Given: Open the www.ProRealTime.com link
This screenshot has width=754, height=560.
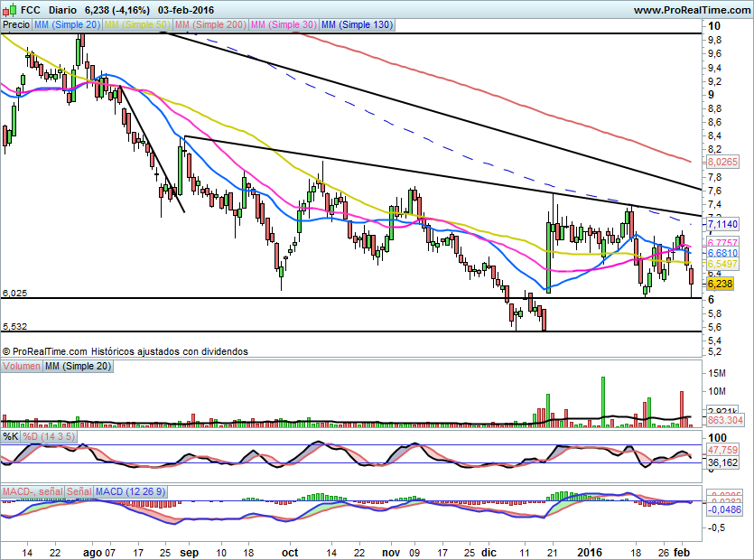Looking at the screenshot, I should pyautogui.click(x=691, y=10).
